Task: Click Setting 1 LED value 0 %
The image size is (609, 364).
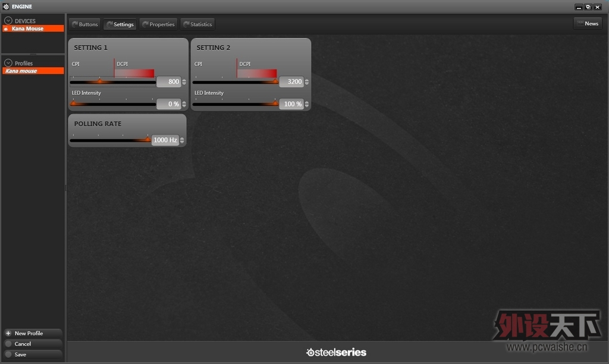Action: pos(169,104)
